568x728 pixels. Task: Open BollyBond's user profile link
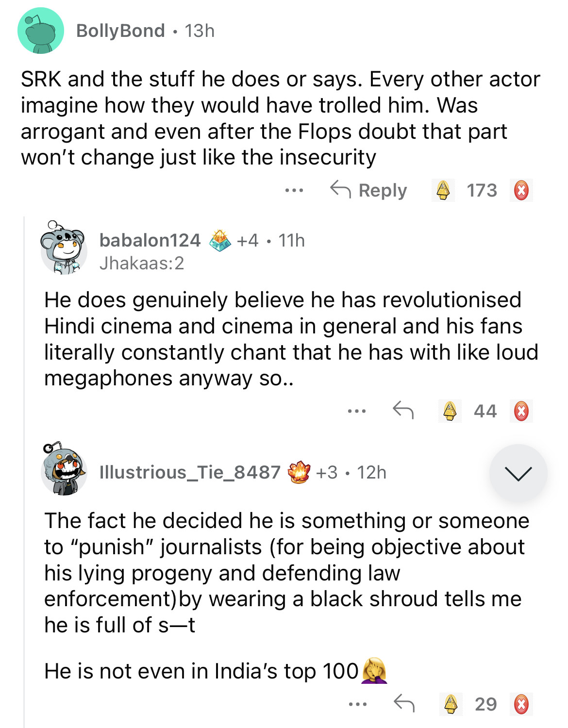120,31
